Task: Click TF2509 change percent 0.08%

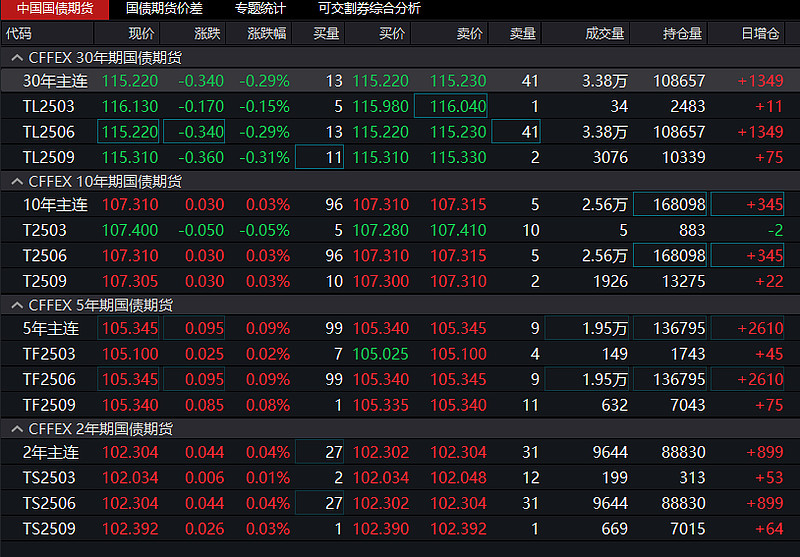Action: [x=268, y=404]
